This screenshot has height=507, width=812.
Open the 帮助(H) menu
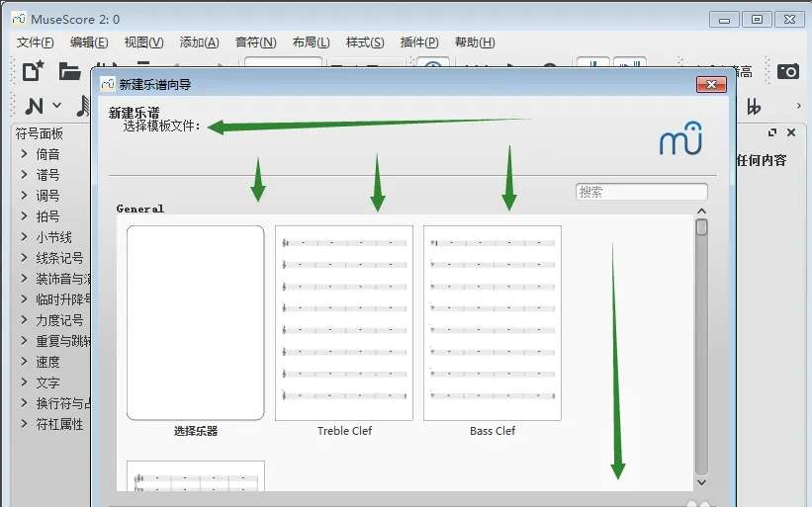pyautogui.click(x=475, y=42)
